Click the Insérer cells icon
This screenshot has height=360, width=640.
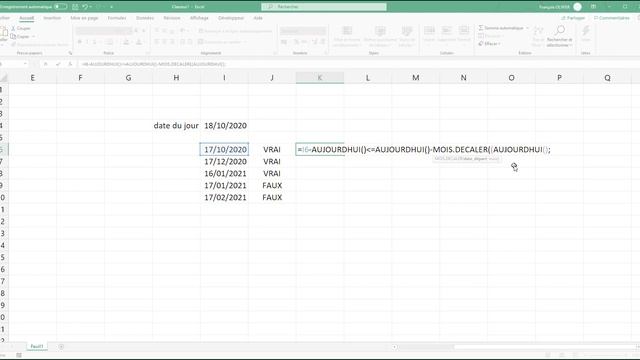429,31
